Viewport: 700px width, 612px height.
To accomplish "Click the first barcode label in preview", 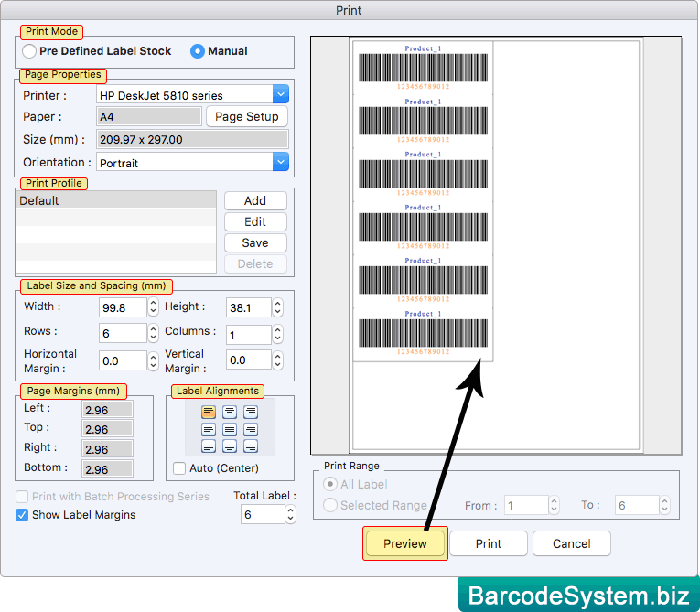I will click(423, 68).
